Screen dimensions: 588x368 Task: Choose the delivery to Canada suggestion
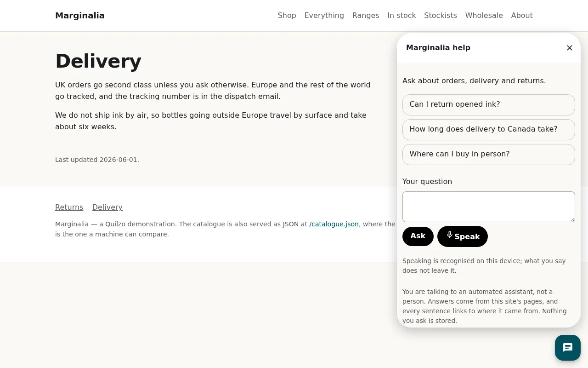coord(489,130)
